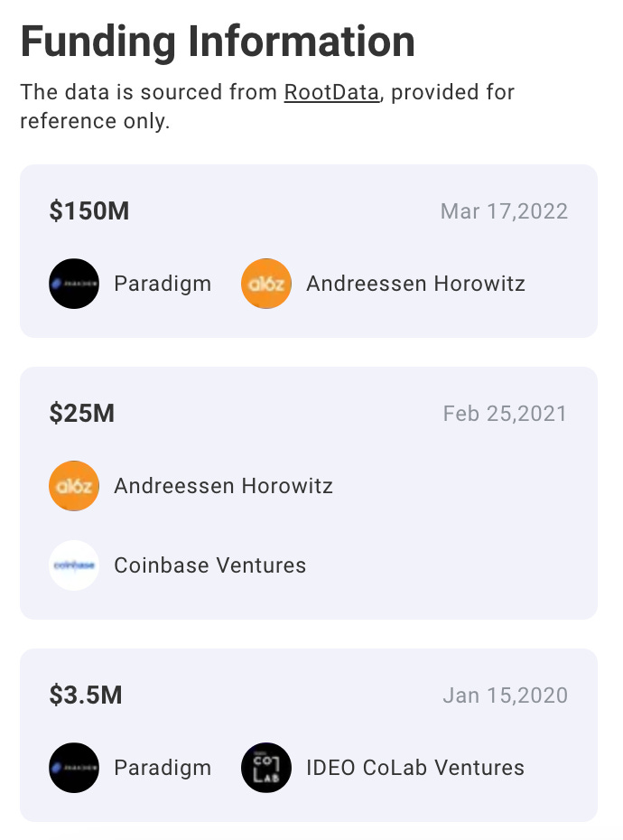Click the Paradigm logo in the $150M round
The width and height of the screenshot is (623, 840).
(x=74, y=284)
